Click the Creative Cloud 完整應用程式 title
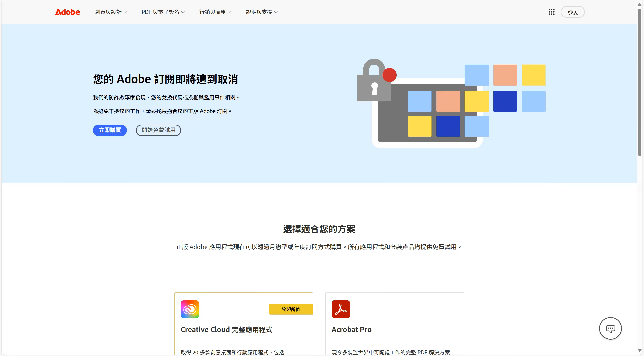 tap(226, 329)
